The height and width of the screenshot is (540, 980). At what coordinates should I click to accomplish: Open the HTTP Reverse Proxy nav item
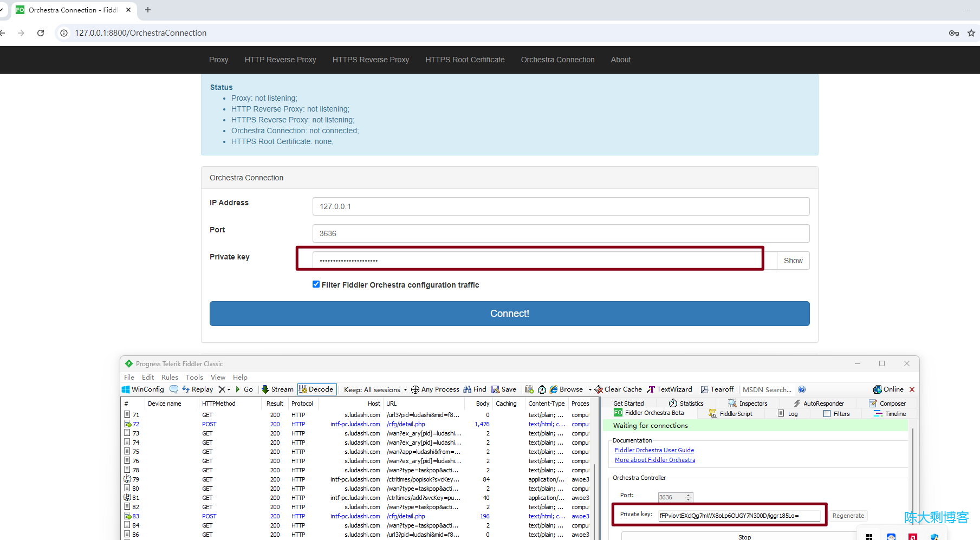pyautogui.click(x=280, y=60)
